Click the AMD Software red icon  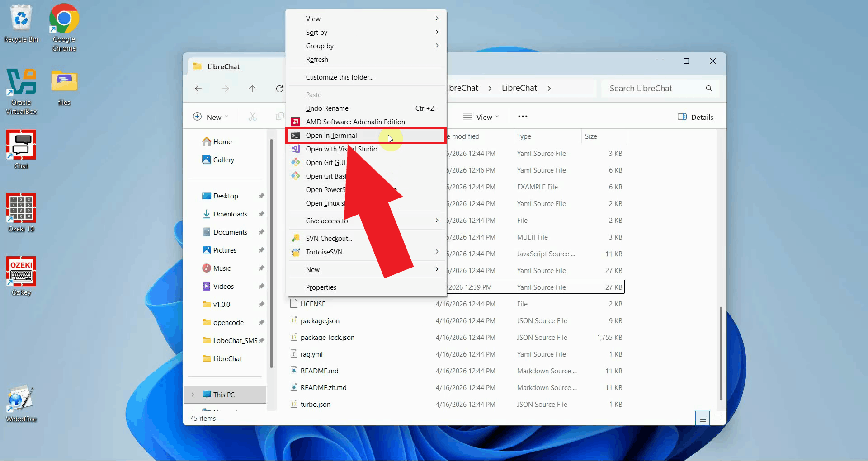tap(296, 122)
